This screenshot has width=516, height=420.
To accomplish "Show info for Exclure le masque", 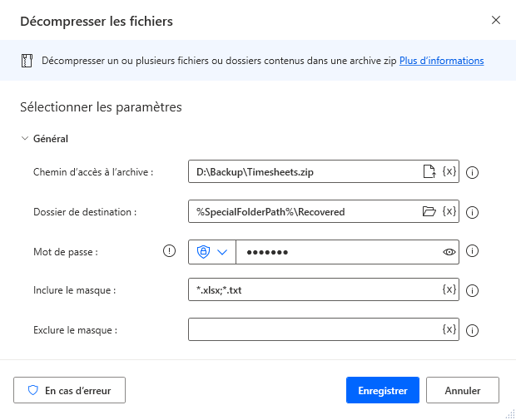I will [472, 330].
